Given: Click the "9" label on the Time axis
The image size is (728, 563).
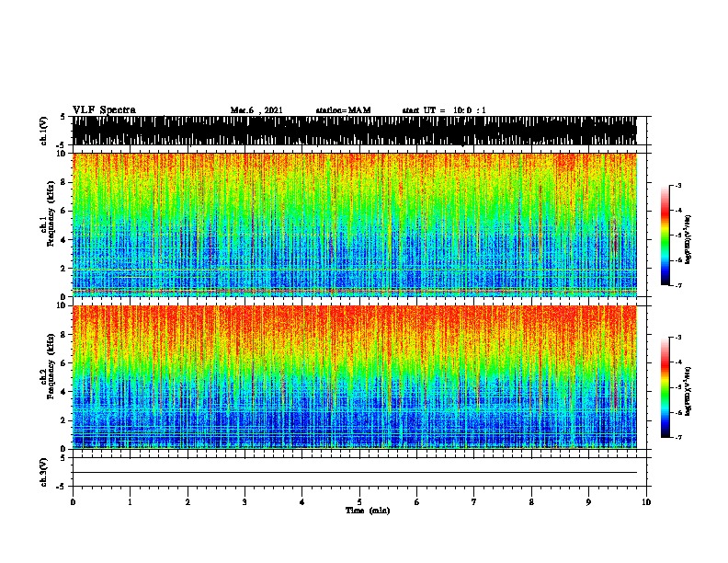Looking at the screenshot, I should tap(588, 502).
